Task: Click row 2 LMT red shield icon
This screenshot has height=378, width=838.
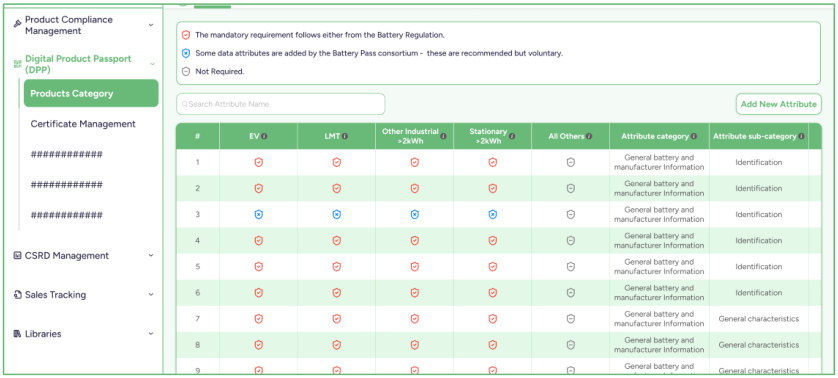Action: 337,188
